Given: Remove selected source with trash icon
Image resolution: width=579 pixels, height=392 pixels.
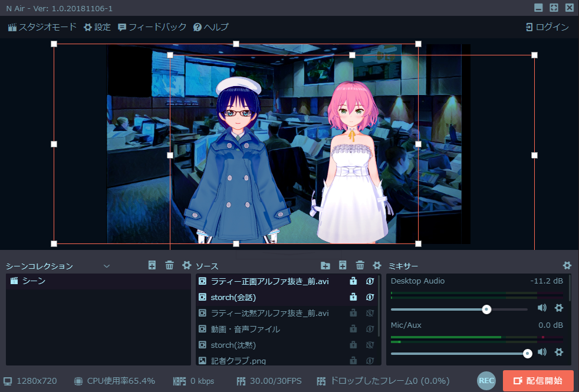Looking at the screenshot, I should coord(360,266).
